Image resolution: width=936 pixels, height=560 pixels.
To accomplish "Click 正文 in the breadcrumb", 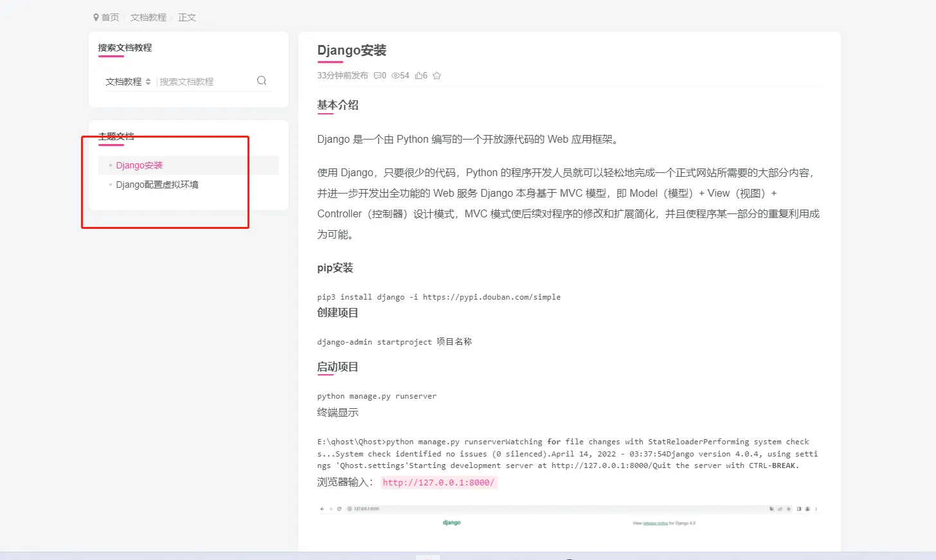I will [187, 17].
